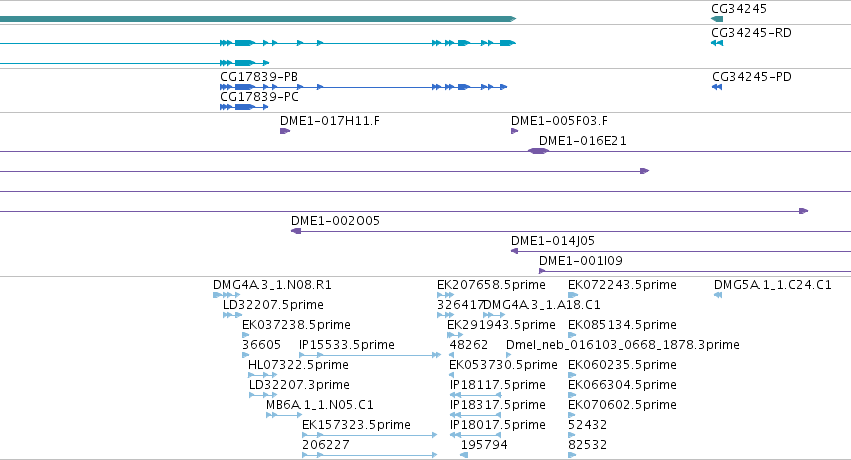Click the IP15533.5prime label
The width and height of the screenshot is (851, 460).
347,344
